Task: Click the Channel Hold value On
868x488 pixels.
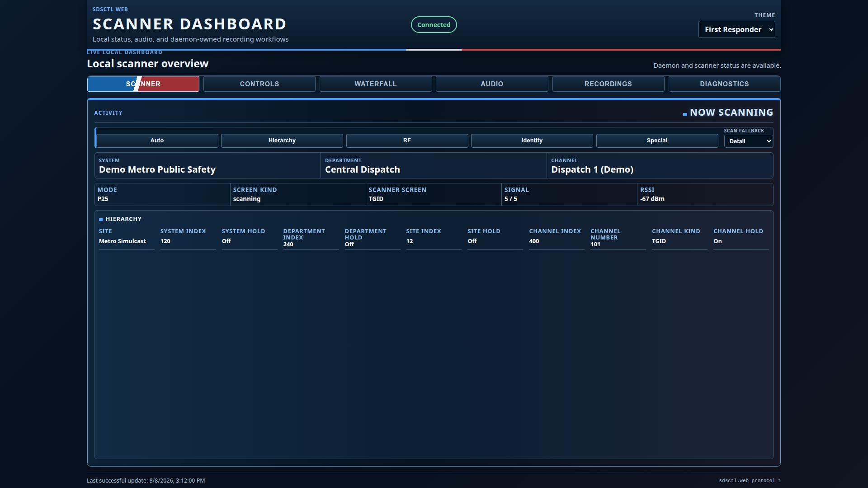Action: 718,241
